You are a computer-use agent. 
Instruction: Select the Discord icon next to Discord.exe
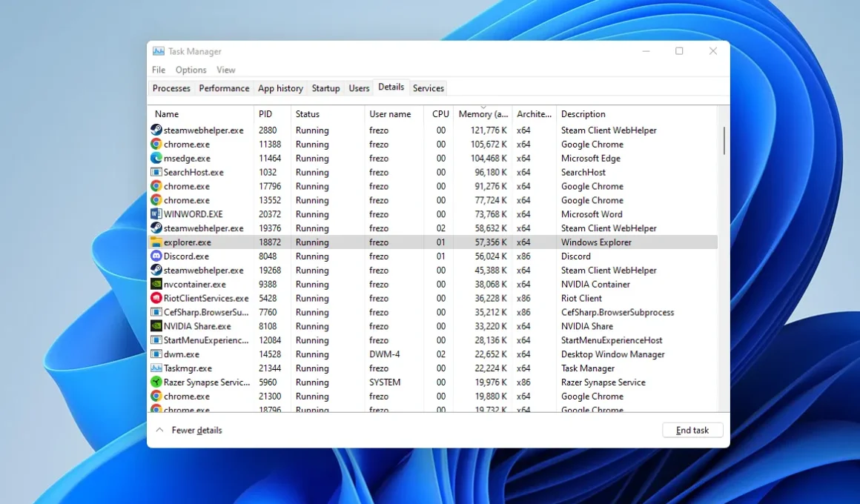pyautogui.click(x=156, y=256)
